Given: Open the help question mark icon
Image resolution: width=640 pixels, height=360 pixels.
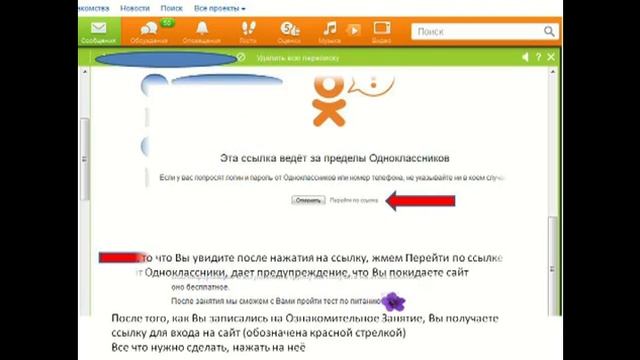Looking at the screenshot, I should tap(538, 57).
